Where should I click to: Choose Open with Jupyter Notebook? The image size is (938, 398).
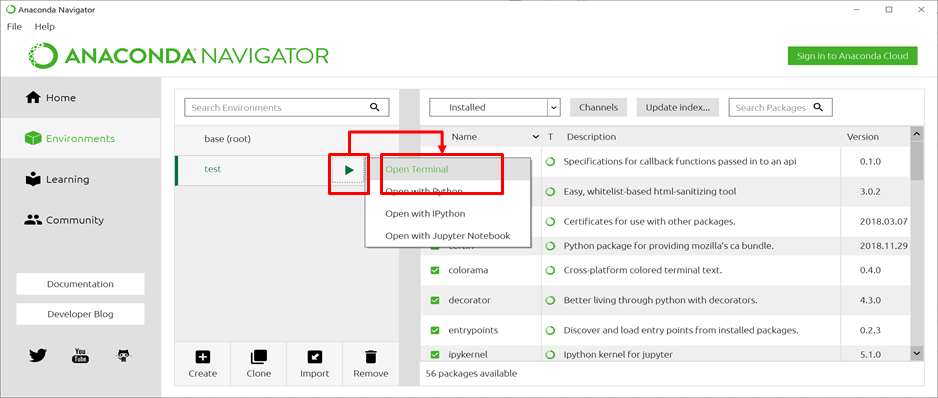pyautogui.click(x=448, y=236)
